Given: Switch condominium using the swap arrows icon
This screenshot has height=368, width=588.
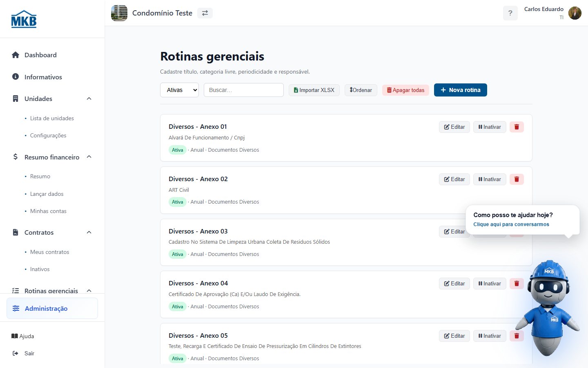Looking at the screenshot, I should coord(205,13).
